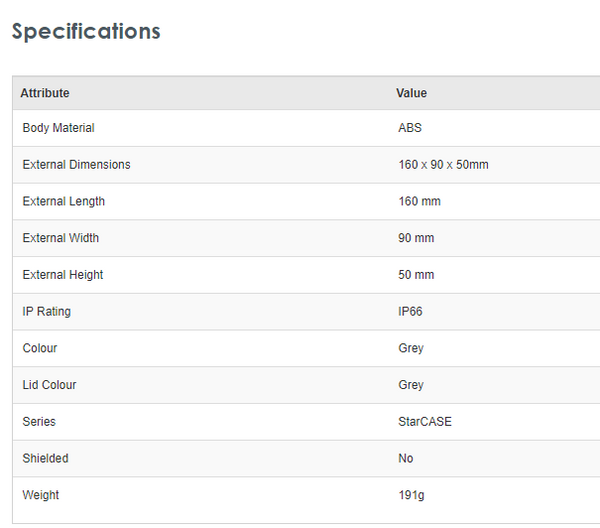This screenshot has height=528, width=600.
Task: Select the External Height label
Action: (x=62, y=275)
